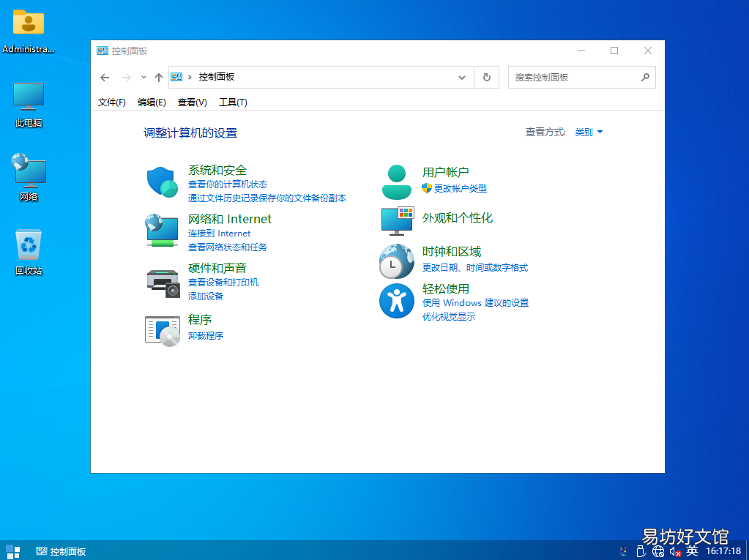
Task: Click 更改帐户类型 link
Action: [x=460, y=189]
